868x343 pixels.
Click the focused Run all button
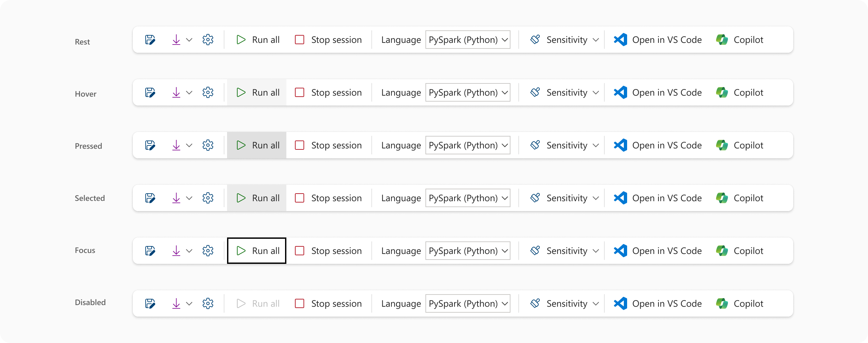(257, 251)
